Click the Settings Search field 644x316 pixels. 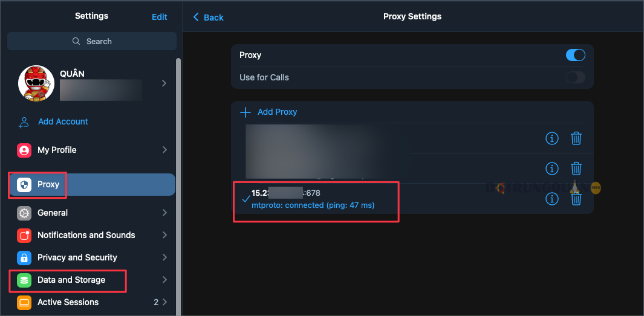coord(92,42)
